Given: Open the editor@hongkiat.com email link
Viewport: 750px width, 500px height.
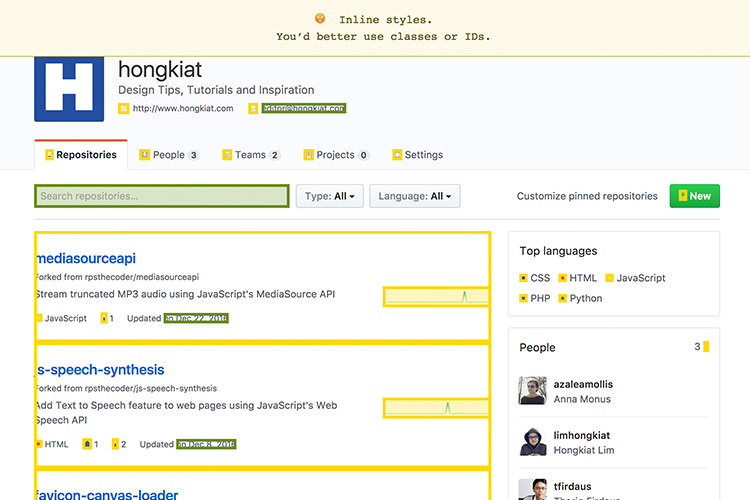Looking at the screenshot, I should [304, 109].
